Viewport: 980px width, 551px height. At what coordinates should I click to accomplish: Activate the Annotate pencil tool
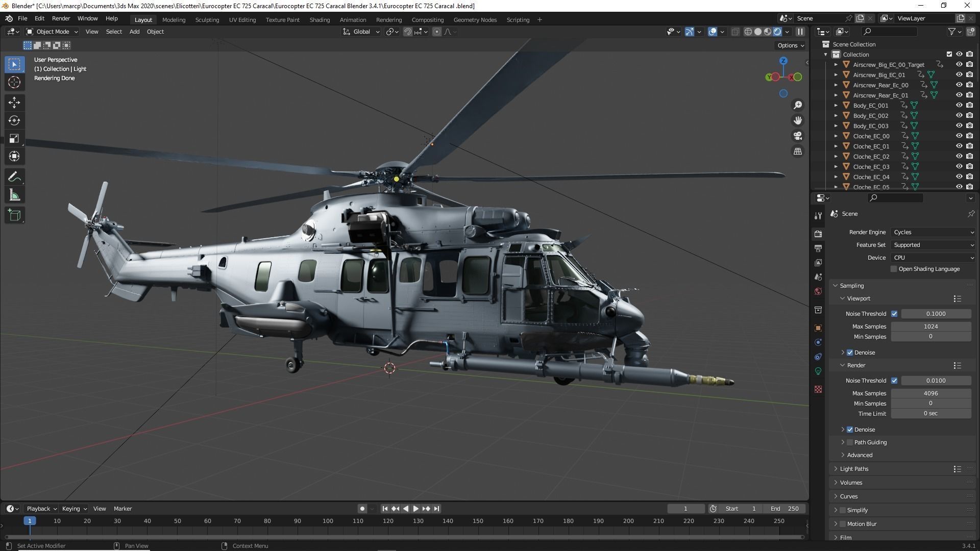pyautogui.click(x=14, y=177)
